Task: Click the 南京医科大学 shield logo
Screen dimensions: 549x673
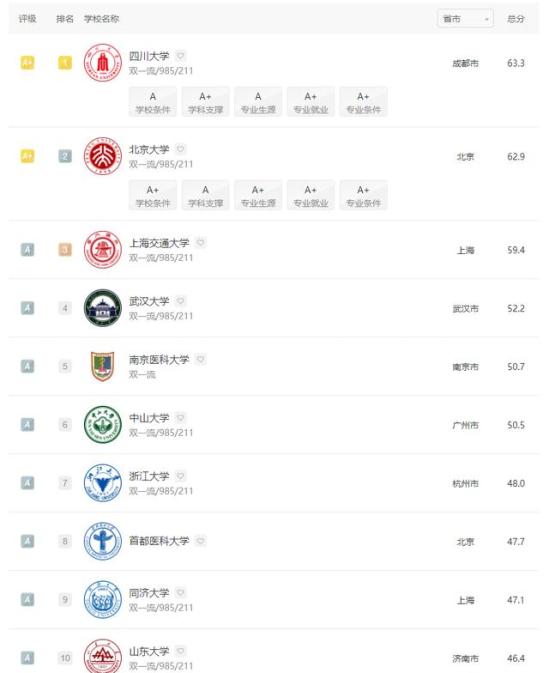Action: coord(103,366)
